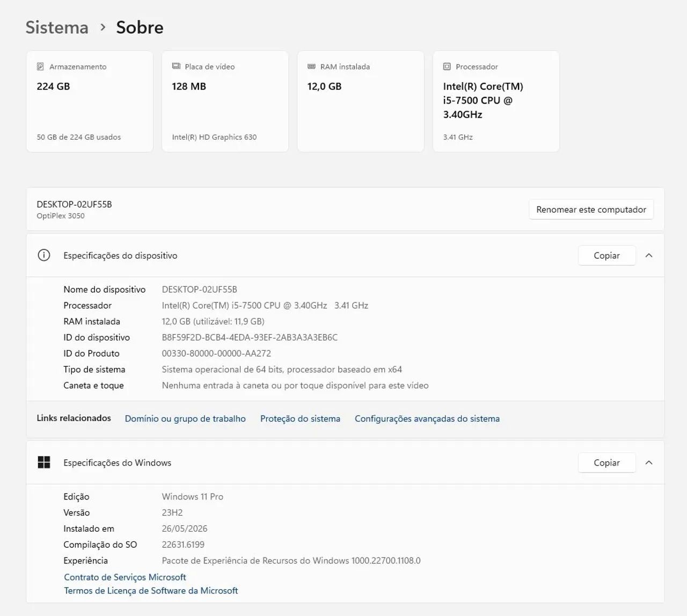The height and width of the screenshot is (616, 687).
Task: Open the Armazenamento 224 GB card
Action: 90,102
